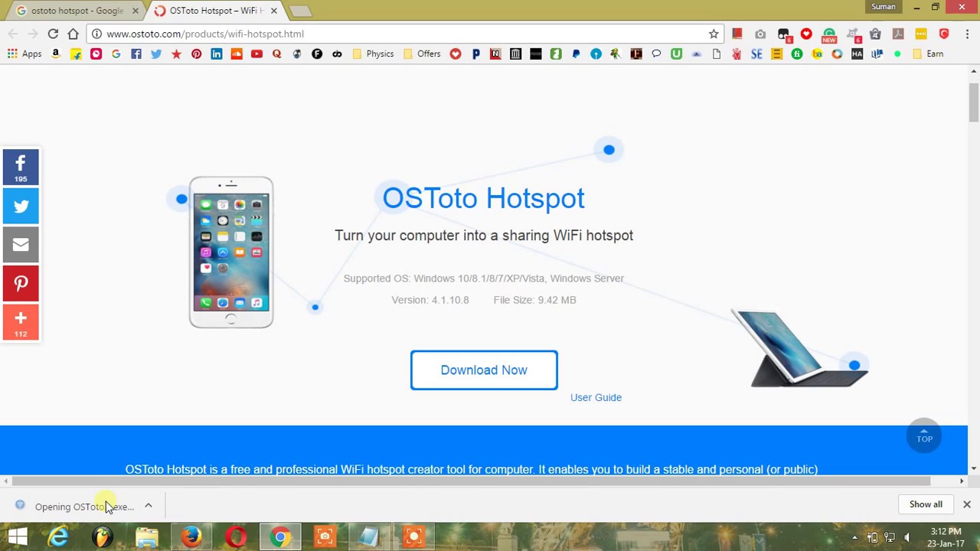Open the SE bookmark icon
The image size is (980, 551).
coord(756,54)
